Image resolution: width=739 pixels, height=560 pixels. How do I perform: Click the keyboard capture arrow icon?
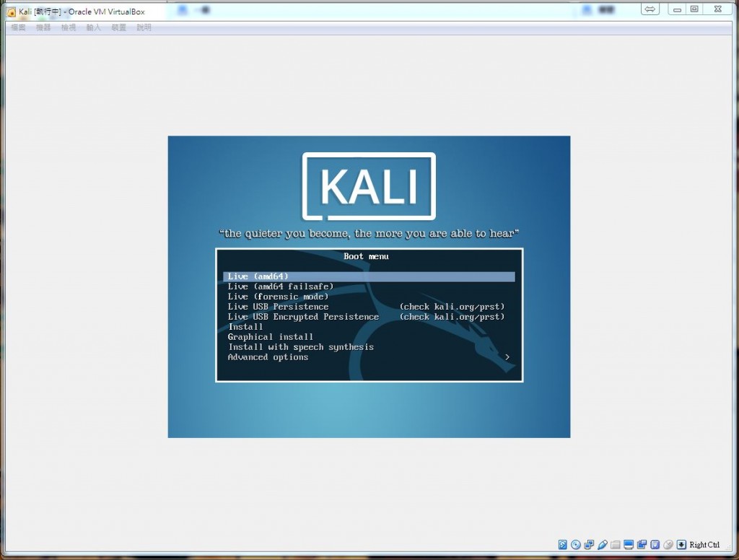click(x=681, y=545)
